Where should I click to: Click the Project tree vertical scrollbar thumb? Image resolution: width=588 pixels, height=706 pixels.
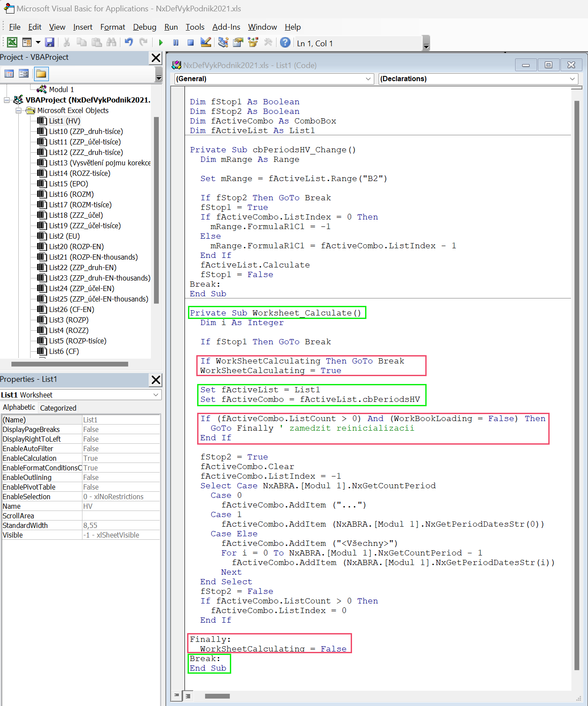click(157, 210)
